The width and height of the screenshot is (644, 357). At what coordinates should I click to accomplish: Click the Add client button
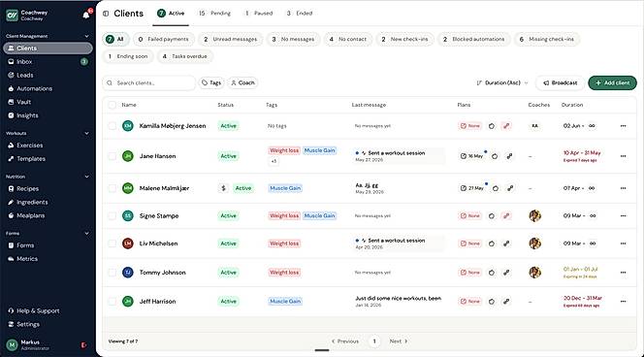(x=612, y=83)
